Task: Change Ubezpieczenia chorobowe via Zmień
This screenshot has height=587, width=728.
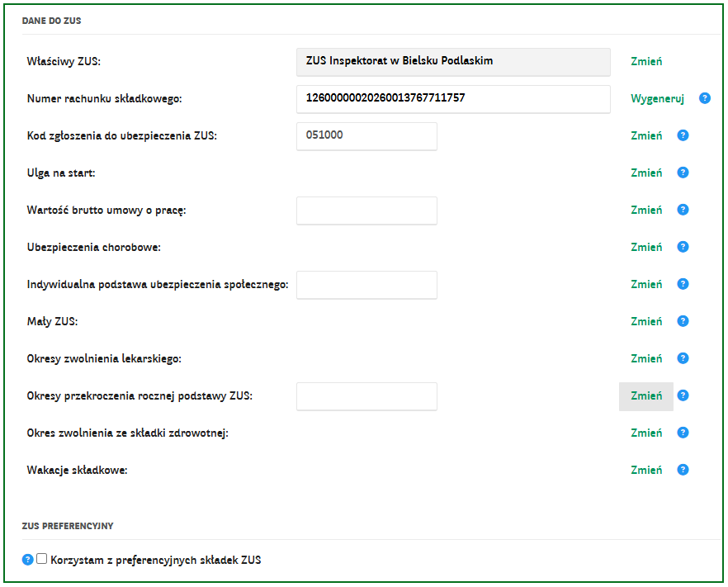Action: tap(646, 247)
